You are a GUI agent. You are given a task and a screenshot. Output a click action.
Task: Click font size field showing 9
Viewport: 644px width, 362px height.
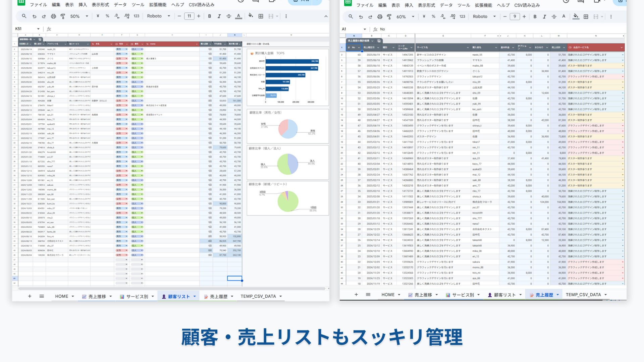[x=515, y=16]
